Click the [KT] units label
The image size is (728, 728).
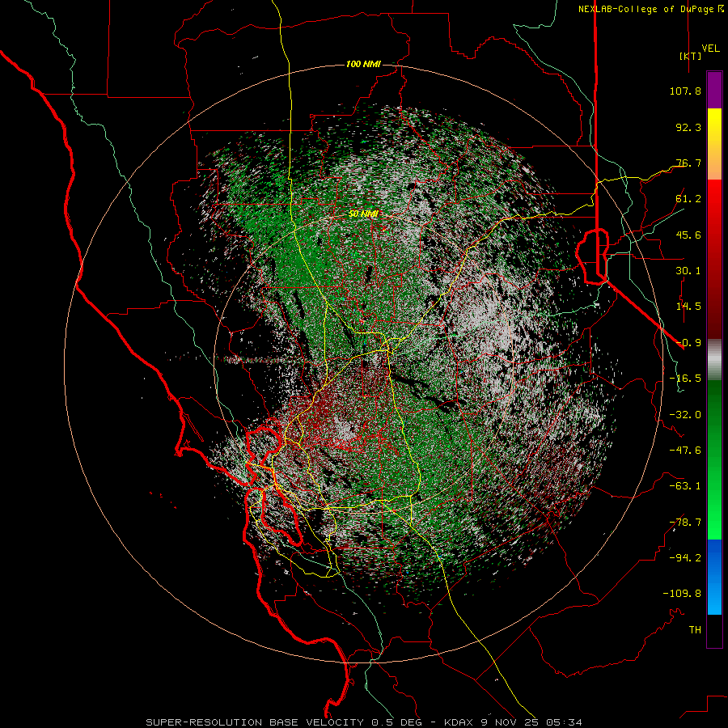pyautogui.click(x=690, y=56)
